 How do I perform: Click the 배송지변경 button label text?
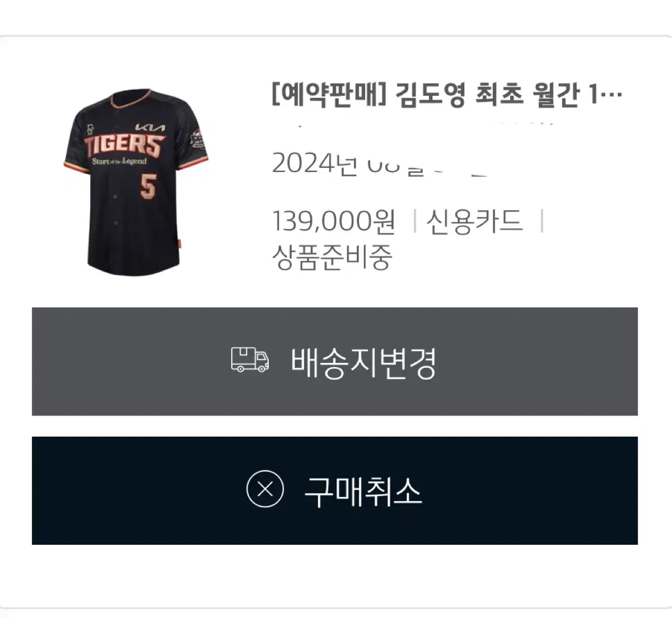pyautogui.click(x=363, y=362)
